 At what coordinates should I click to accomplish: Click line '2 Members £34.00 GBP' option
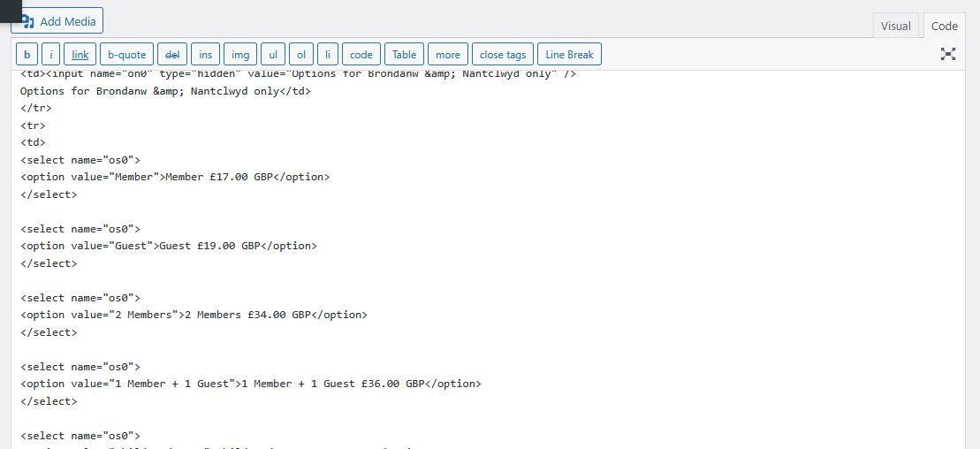(x=194, y=315)
